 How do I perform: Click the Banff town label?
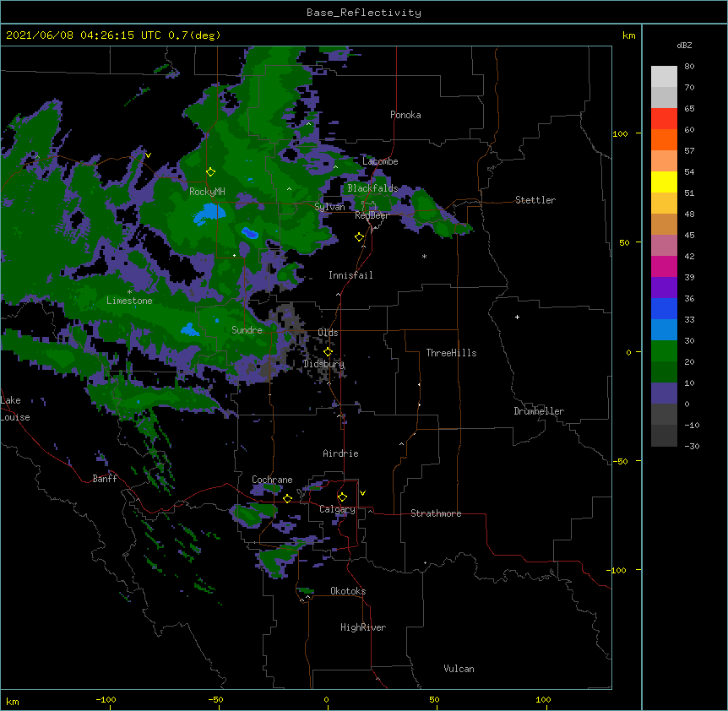coord(105,479)
